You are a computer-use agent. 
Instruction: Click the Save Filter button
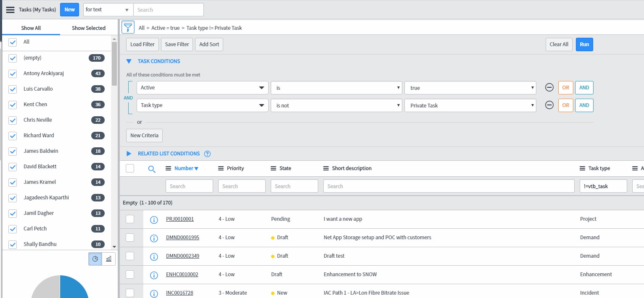177,44
